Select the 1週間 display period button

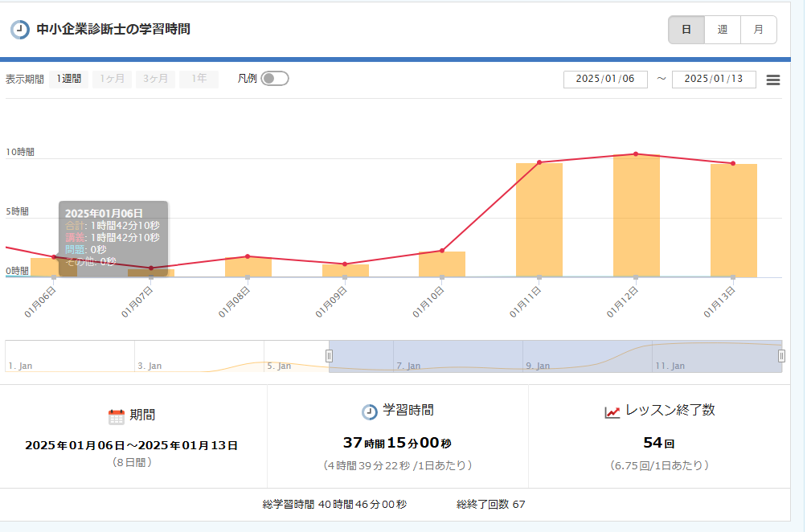(x=69, y=79)
